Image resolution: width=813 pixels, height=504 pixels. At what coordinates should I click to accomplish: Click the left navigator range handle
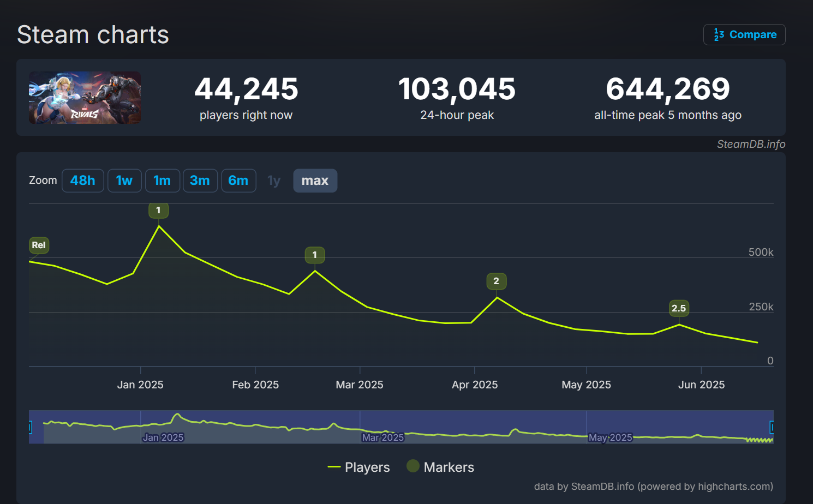point(30,427)
